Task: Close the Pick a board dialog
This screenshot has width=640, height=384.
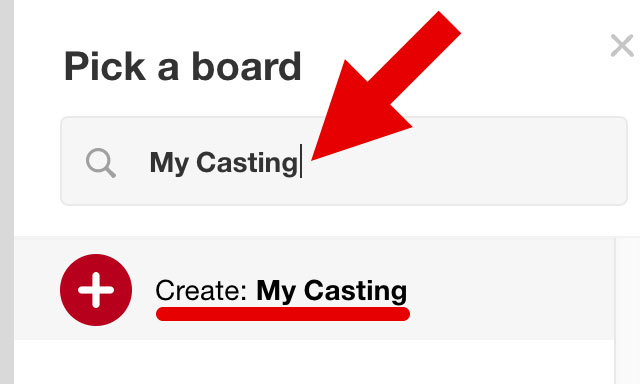Action: pyautogui.click(x=622, y=45)
